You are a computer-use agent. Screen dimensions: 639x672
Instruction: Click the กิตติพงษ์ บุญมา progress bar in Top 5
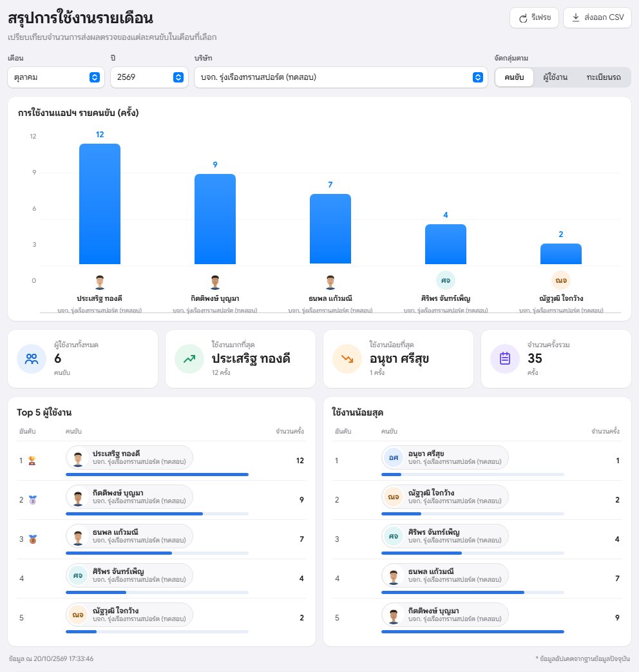(x=157, y=514)
